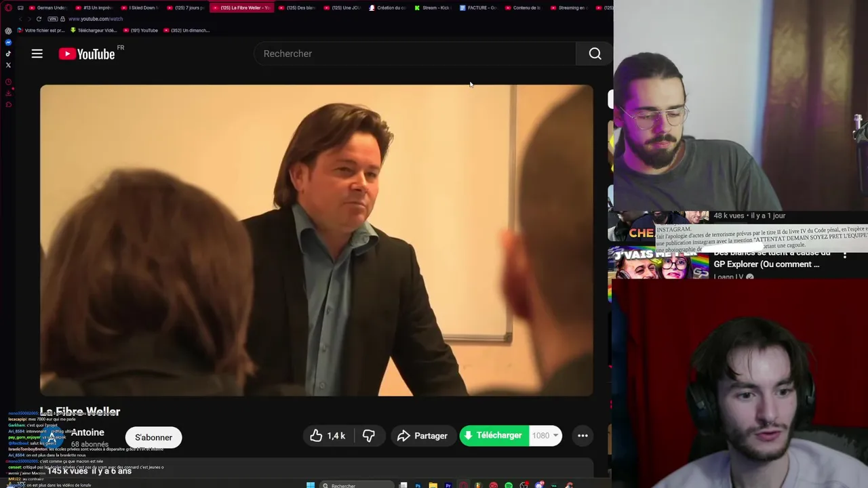Open the three-dot more actions menu
This screenshot has width=868, height=488.
(583, 436)
